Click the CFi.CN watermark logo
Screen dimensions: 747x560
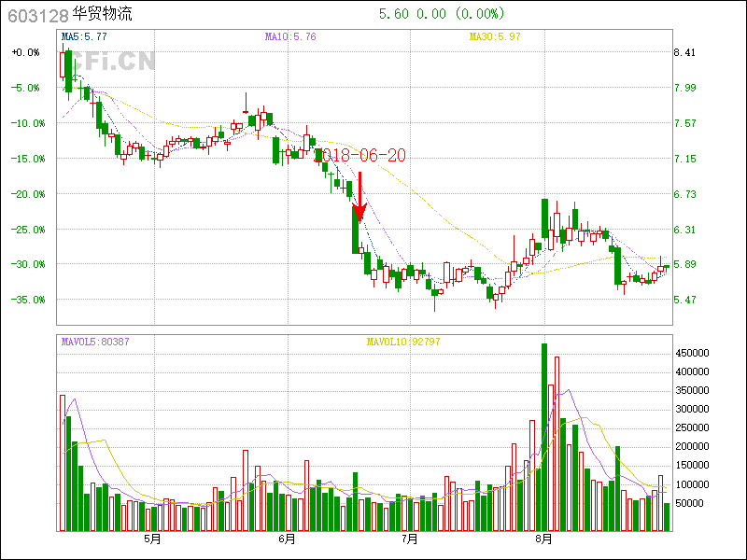112,62
